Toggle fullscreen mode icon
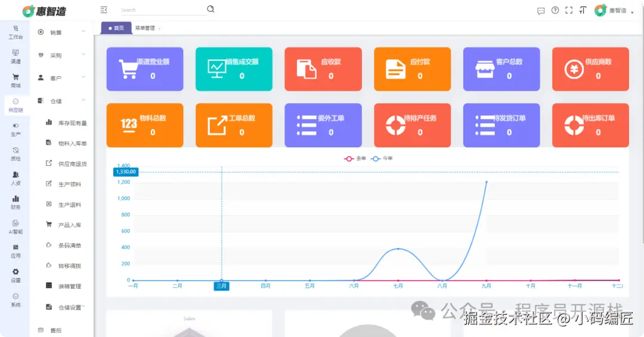644x337 pixels. pos(569,10)
